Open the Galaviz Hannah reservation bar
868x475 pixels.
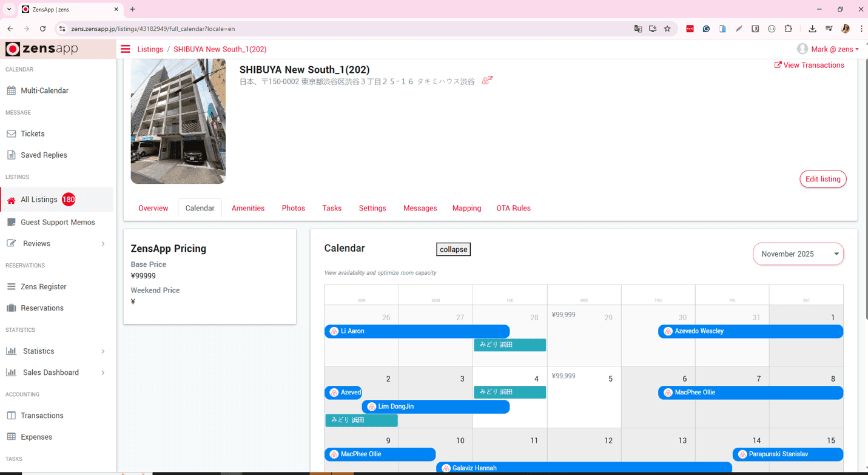[584, 468]
